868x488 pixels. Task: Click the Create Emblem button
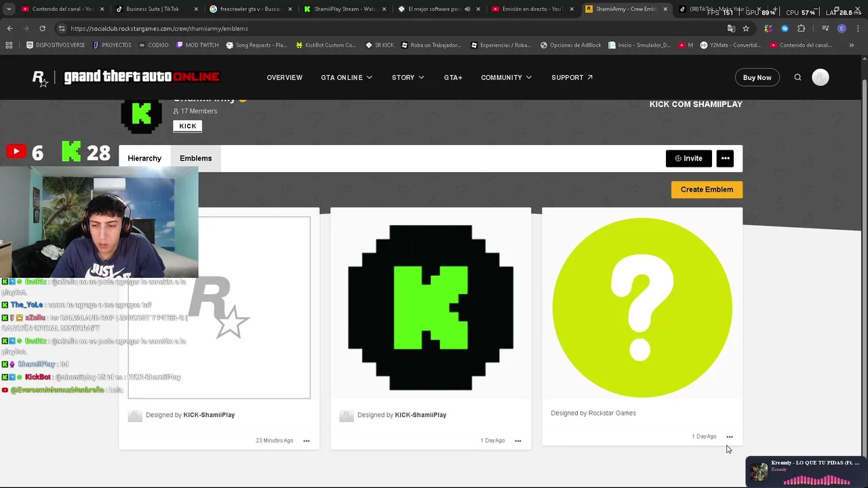point(707,189)
